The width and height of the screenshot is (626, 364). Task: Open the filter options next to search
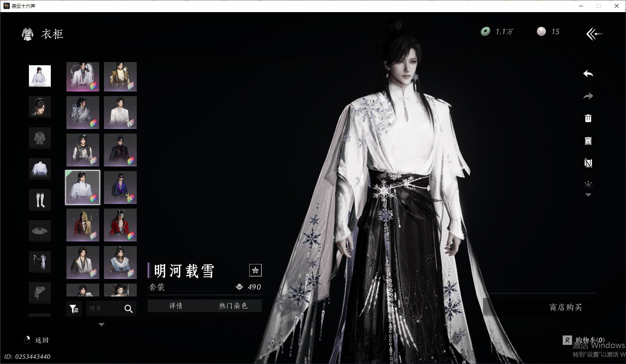pyautogui.click(x=74, y=309)
